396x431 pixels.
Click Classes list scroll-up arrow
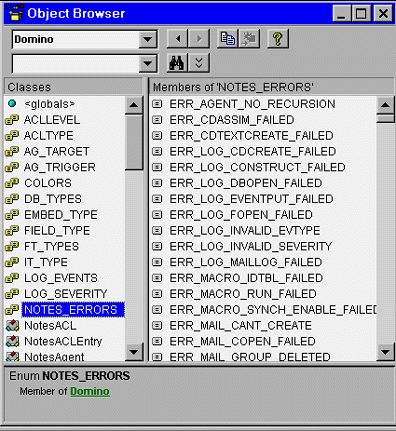point(134,105)
